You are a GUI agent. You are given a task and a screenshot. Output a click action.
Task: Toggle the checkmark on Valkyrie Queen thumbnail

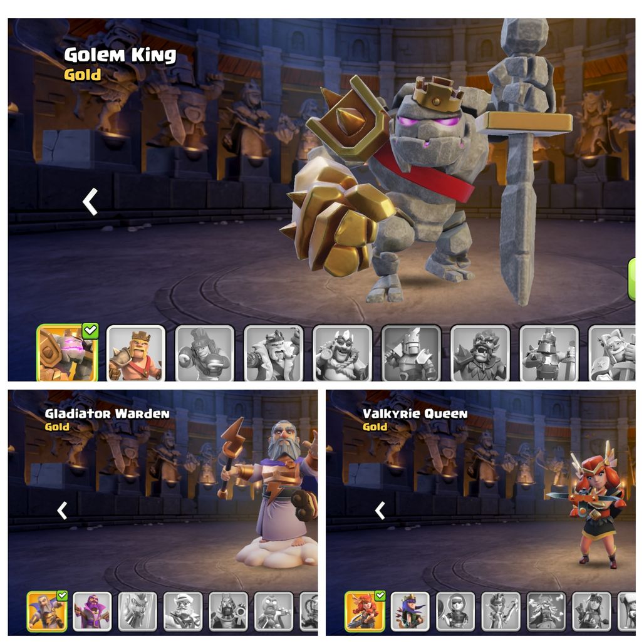(x=380, y=595)
